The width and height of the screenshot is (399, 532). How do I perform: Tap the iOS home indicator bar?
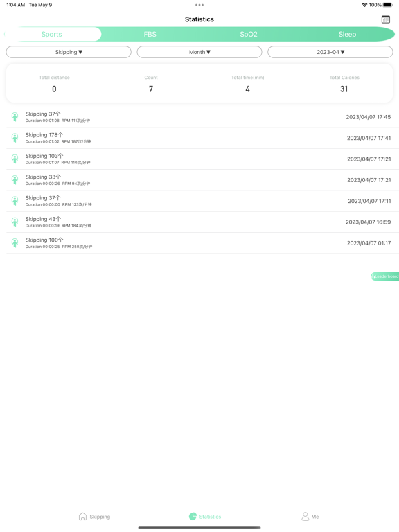tap(199, 528)
